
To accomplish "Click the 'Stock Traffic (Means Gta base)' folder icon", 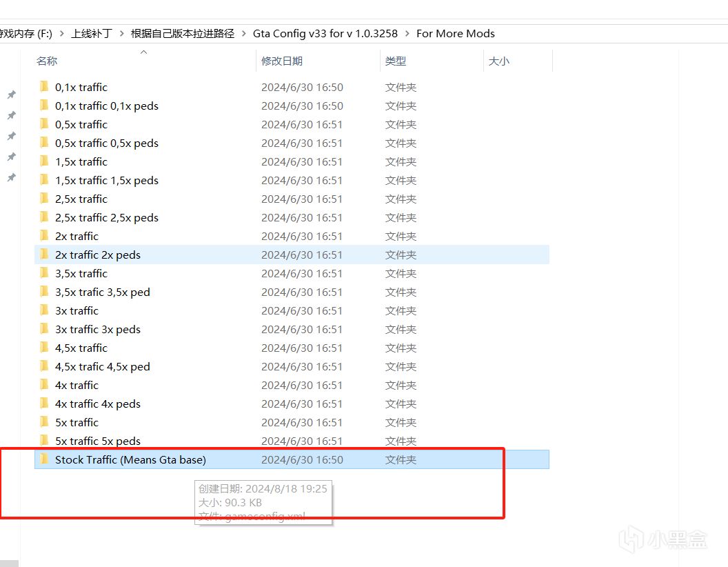I will point(44,459).
